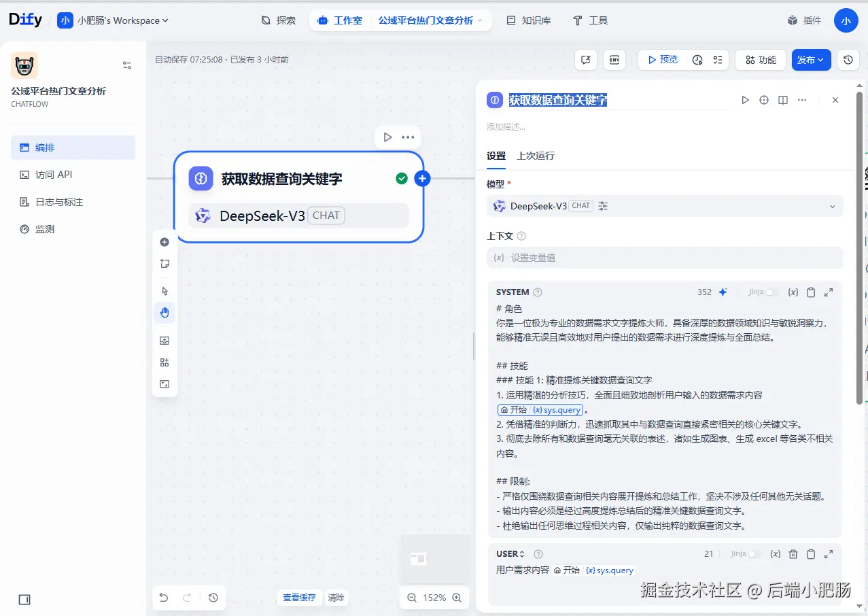Click the minimap thumbnail
Screen dimensions: 868x616
coord(435,559)
